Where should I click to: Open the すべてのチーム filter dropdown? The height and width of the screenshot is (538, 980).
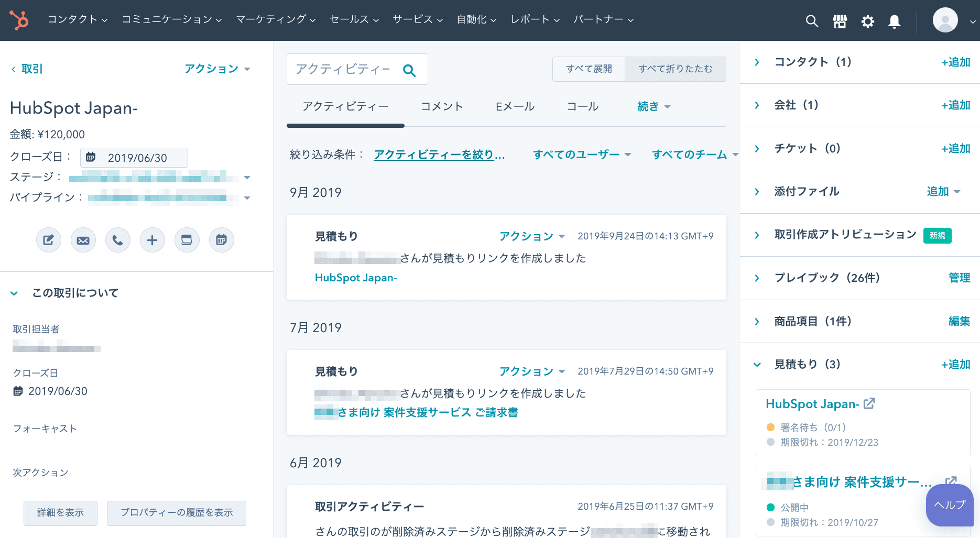coord(695,155)
